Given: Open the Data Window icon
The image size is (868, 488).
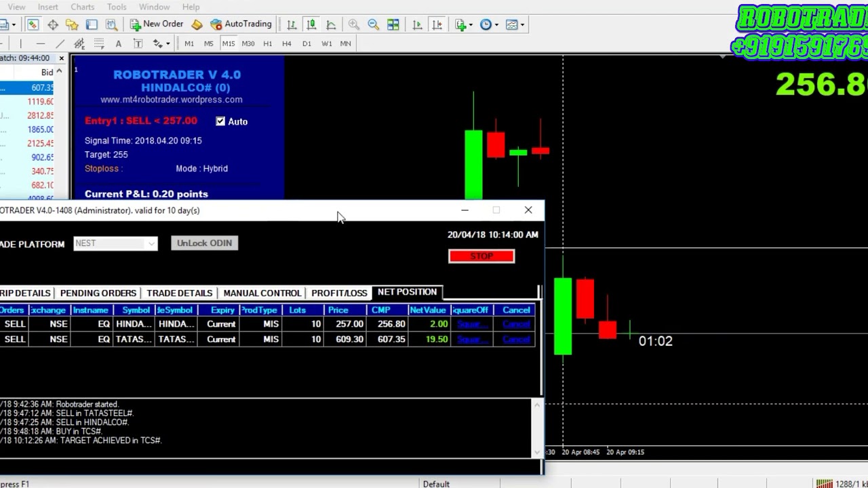Looking at the screenshot, I should (52, 24).
